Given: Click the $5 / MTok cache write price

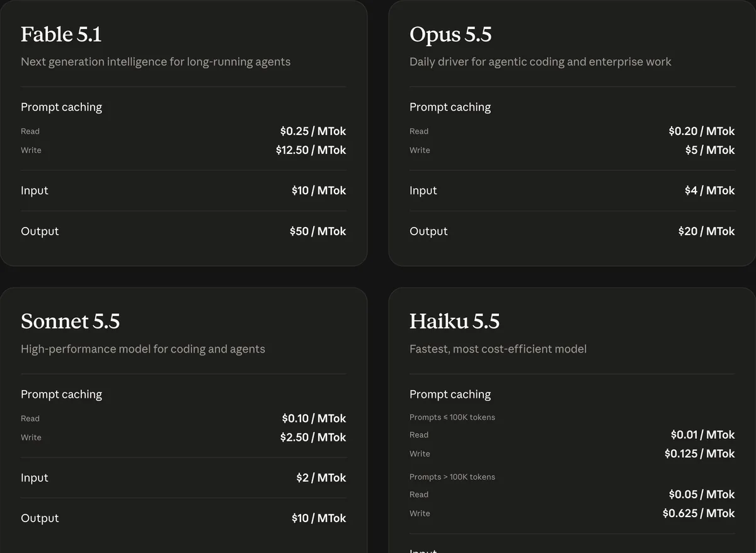Looking at the screenshot, I should (x=710, y=150).
